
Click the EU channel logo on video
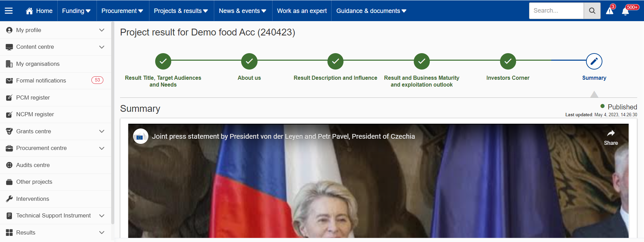[141, 136]
